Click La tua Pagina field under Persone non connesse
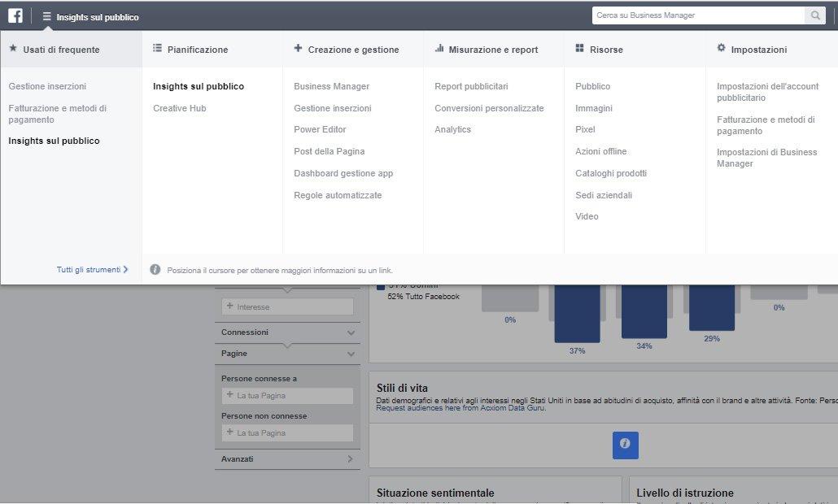This screenshot has width=838, height=504. (x=287, y=433)
